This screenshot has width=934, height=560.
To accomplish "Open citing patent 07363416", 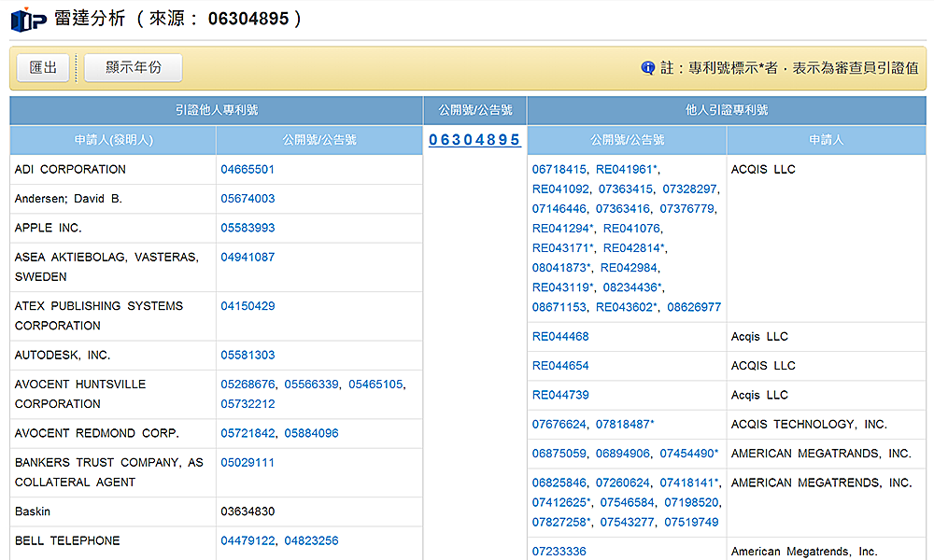I will (x=623, y=208).
